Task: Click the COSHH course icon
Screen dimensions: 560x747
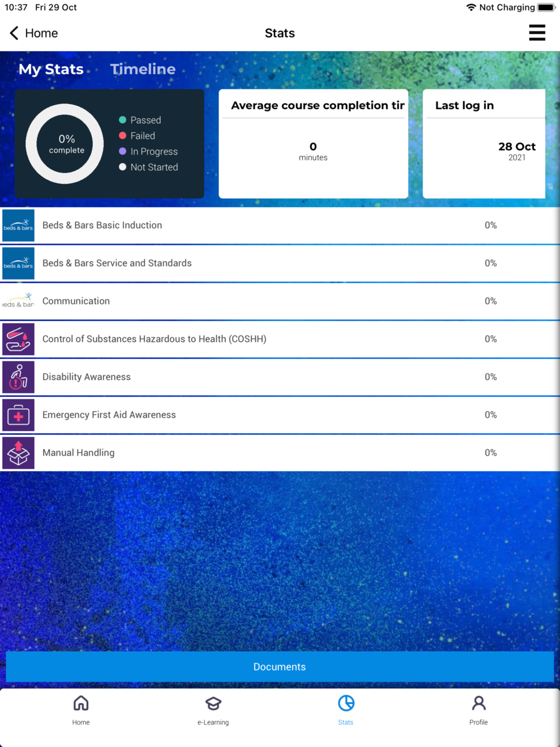Action: point(18,339)
